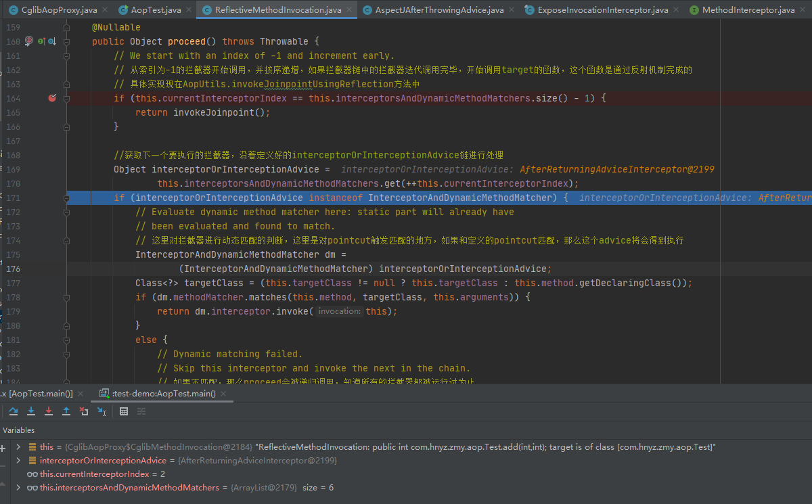Click the Trace Current Stream Chain icon

coord(141,411)
